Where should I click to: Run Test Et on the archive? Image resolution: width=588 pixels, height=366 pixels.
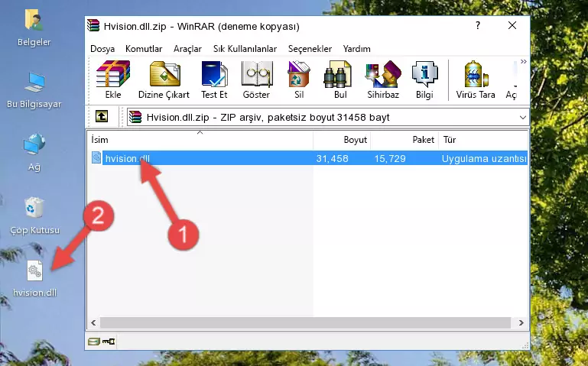click(214, 79)
